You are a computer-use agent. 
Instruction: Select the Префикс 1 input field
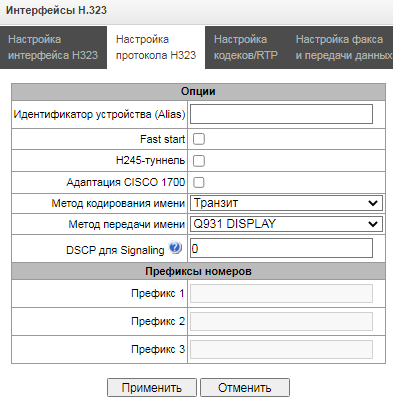point(281,293)
